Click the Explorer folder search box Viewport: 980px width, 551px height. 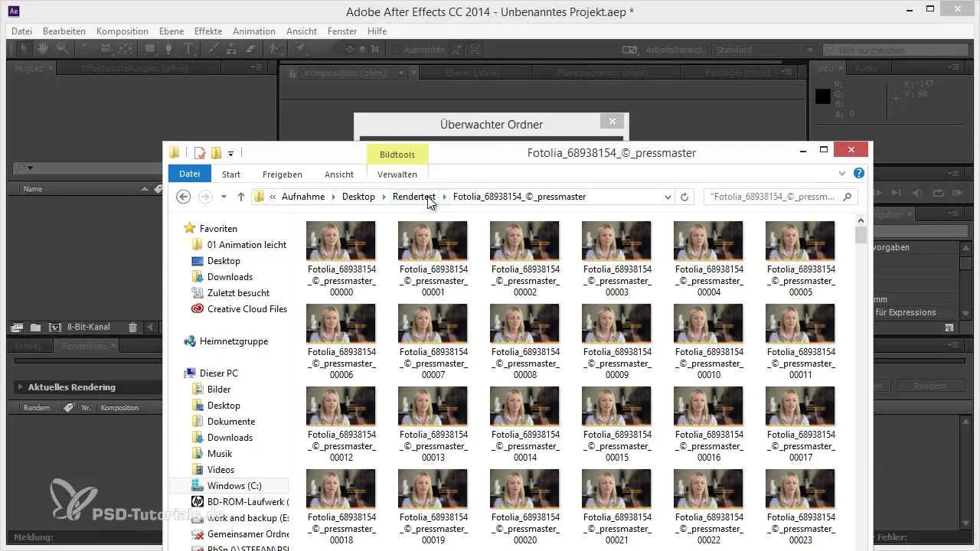780,197
